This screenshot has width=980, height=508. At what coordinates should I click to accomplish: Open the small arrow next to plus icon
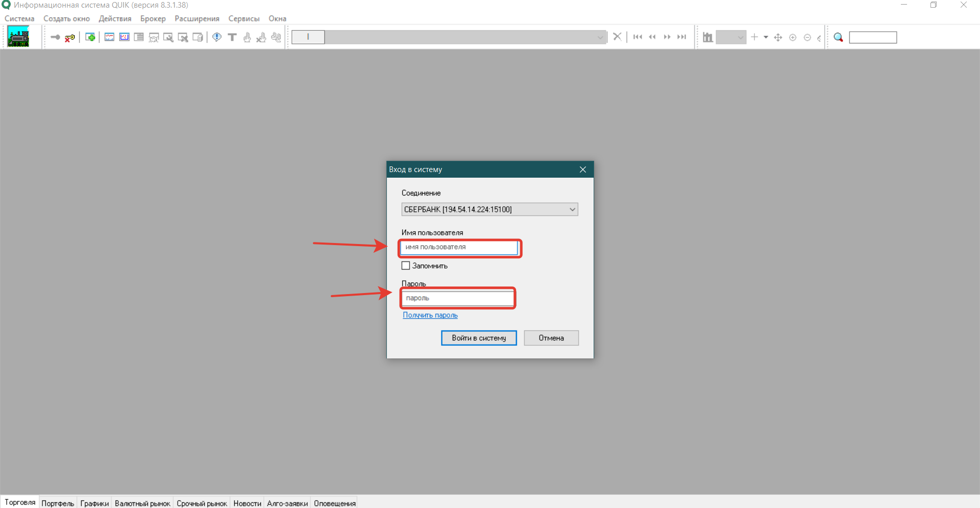(x=766, y=37)
